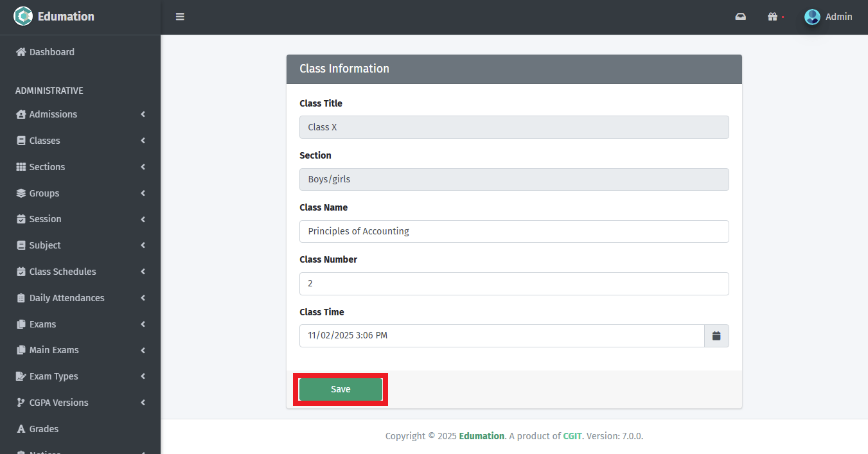Open the Dashboard menu item
This screenshot has width=868, height=454.
pos(80,52)
